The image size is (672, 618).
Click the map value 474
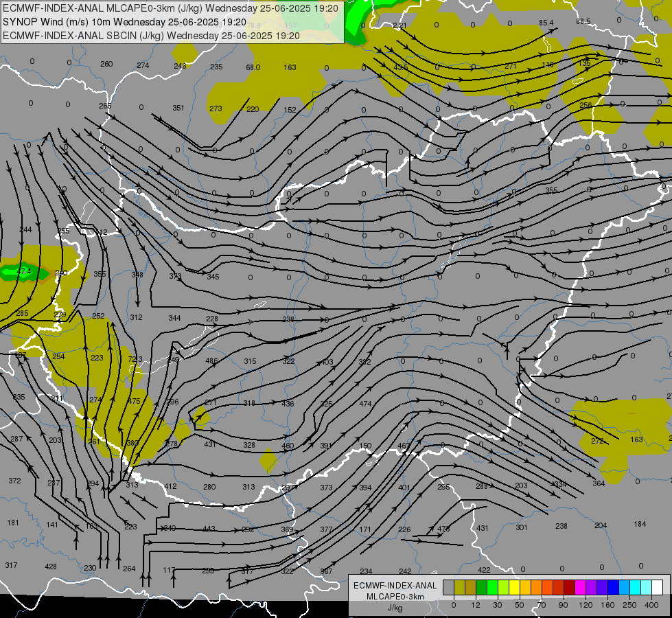365,404
